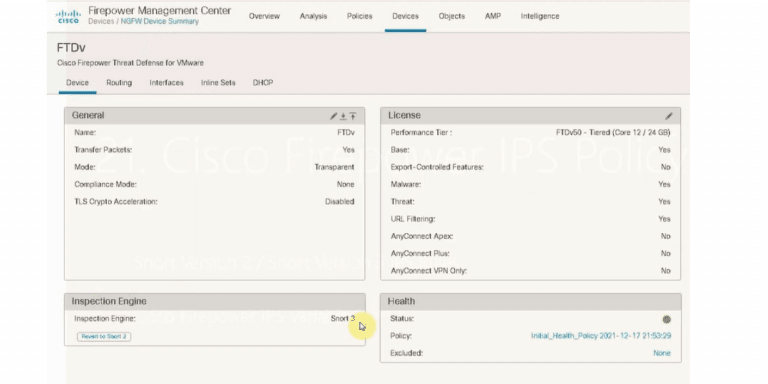Image resolution: width=768 pixels, height=384 pixels.
Task: Click the AnyConnect VPN Only label
Action: pyautogui.click(x=429, y=270)
